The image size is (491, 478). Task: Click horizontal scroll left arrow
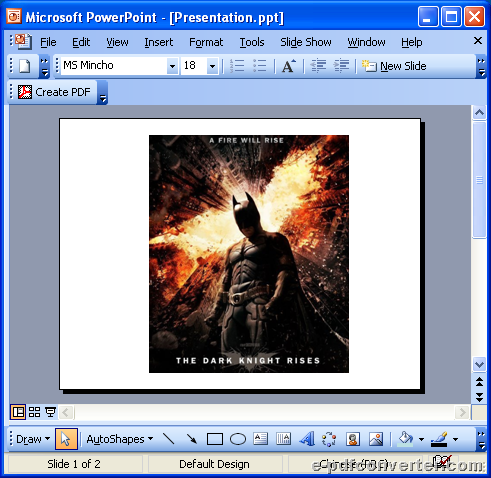(x=66, y=413)
